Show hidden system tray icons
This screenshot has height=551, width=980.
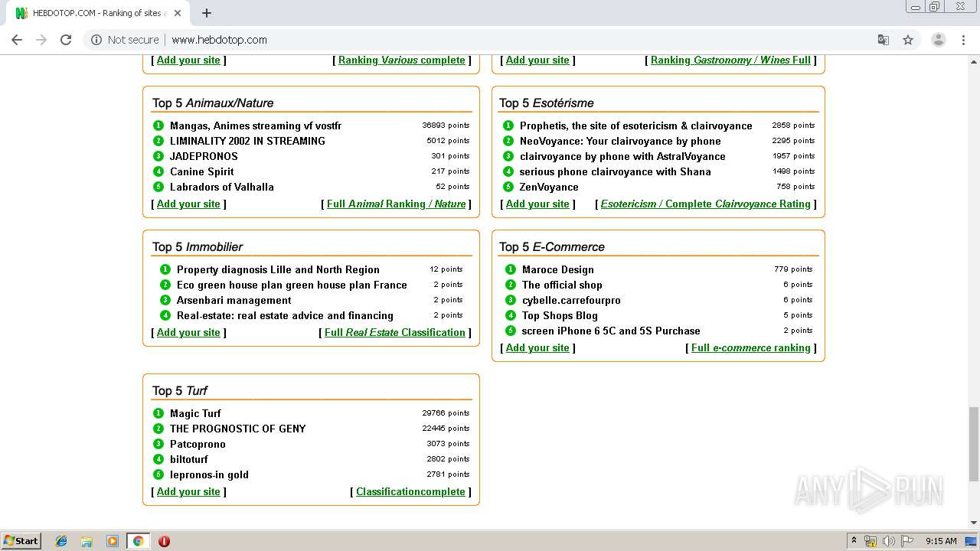click(854, 541)
